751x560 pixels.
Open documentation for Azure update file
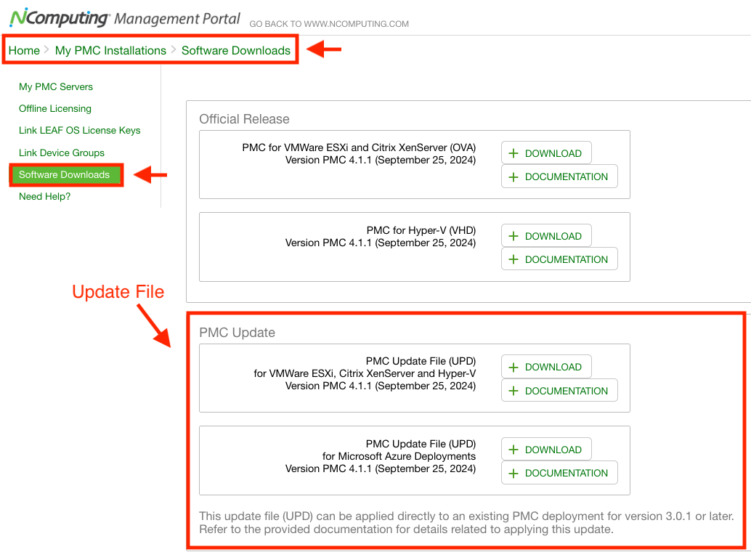pos(559,473)
